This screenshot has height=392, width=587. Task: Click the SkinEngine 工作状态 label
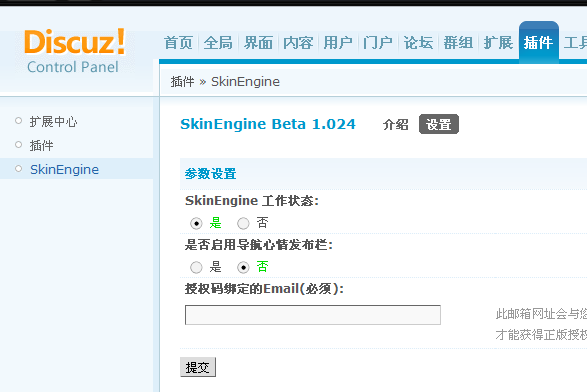click(252, 201)
